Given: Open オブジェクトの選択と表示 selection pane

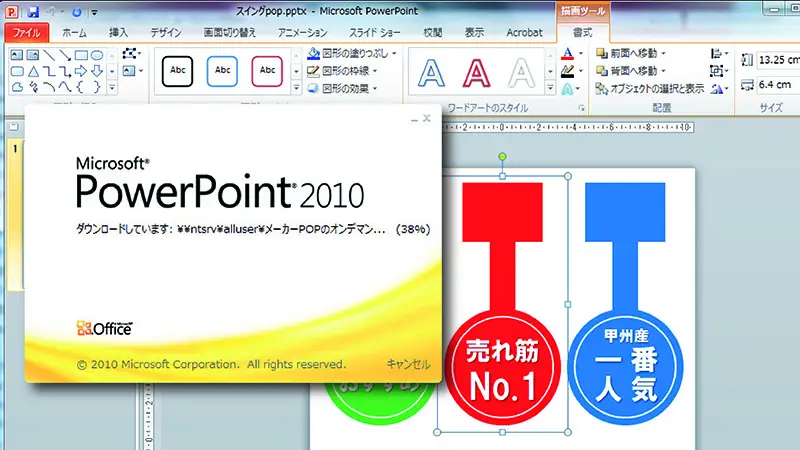Looking at the screenshot, I should (650, 89).
